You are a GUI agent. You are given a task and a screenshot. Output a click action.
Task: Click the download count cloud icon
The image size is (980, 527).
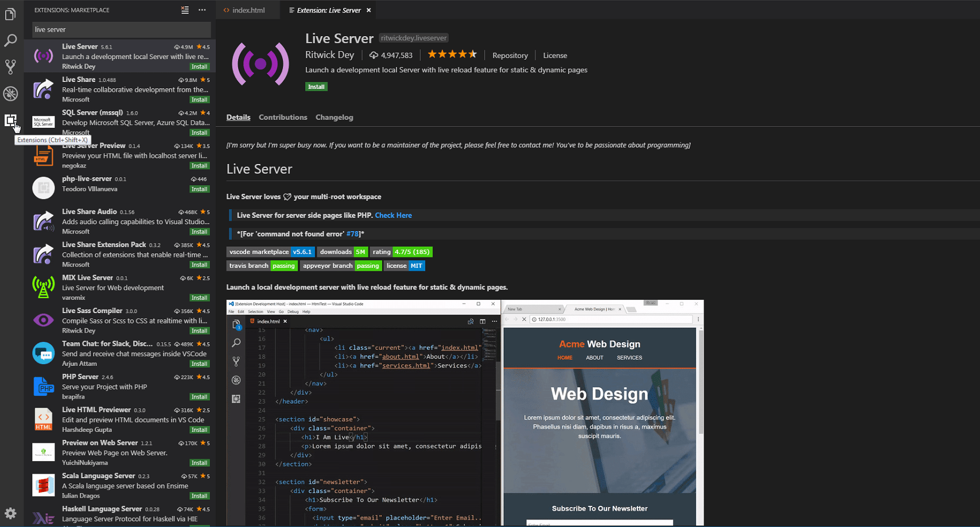pyautogui.click(x=374, y=55)
